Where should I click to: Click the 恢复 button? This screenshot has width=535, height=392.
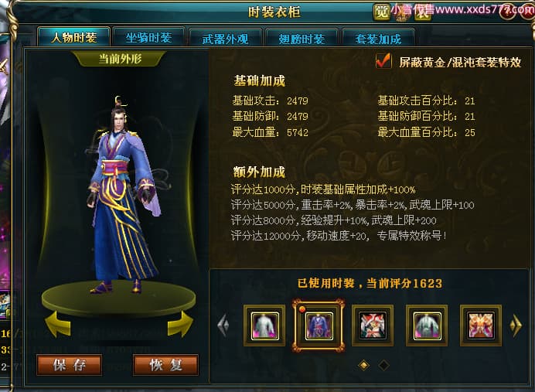(165, 365)
